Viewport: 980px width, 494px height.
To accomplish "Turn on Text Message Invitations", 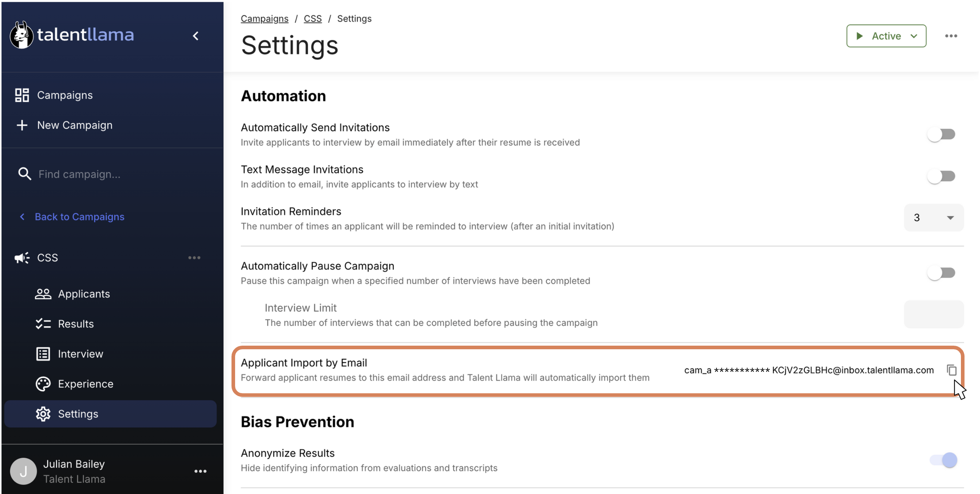I will [x=941, y=176].
